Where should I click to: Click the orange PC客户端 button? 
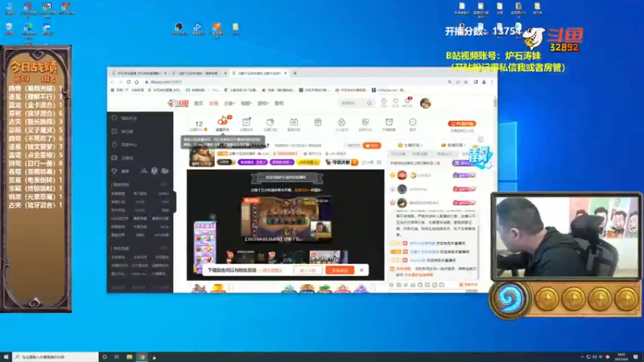tap(462, 124)
